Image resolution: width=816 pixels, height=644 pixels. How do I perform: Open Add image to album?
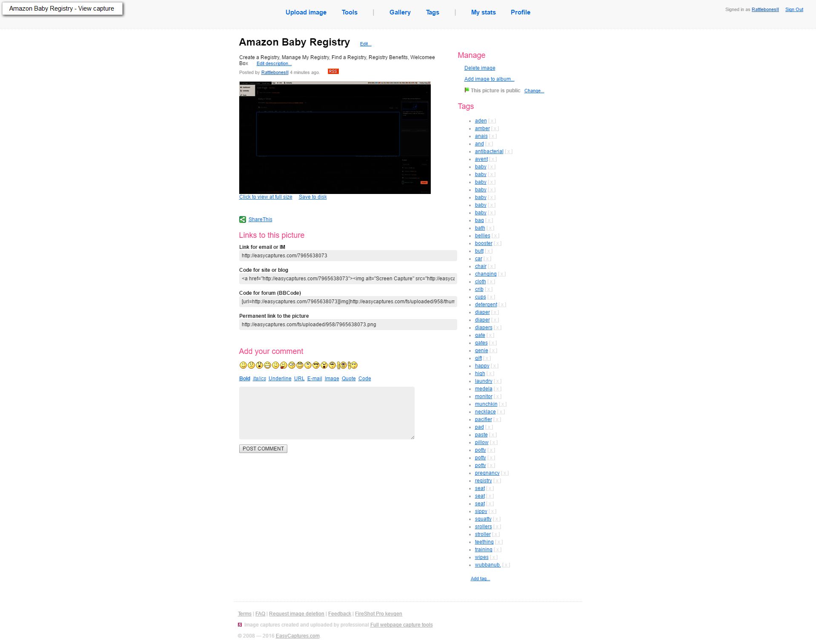point(489,79)
